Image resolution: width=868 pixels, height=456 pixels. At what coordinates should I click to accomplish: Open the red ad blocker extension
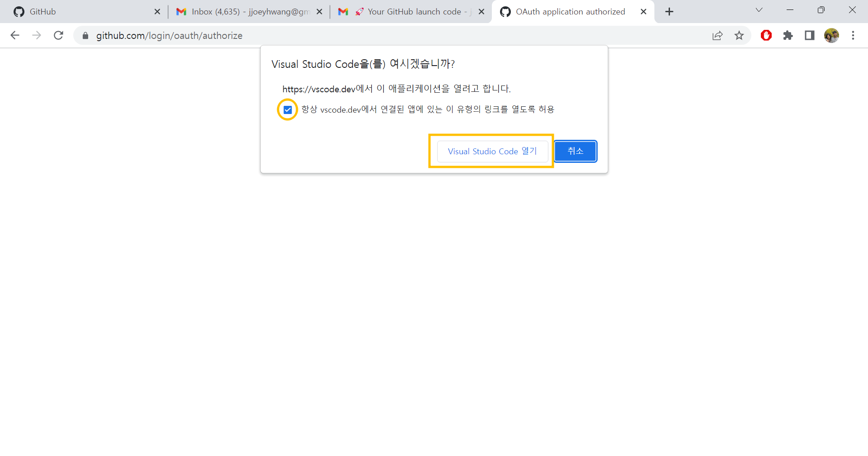[766, 35]
